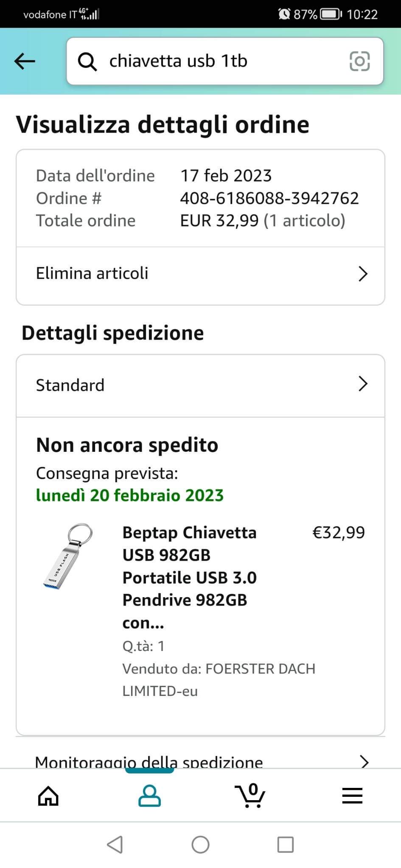The height and width of the screenshot is (868, 401).
Task: Open the shopping cart icon
Action: (x=250, y=796)
